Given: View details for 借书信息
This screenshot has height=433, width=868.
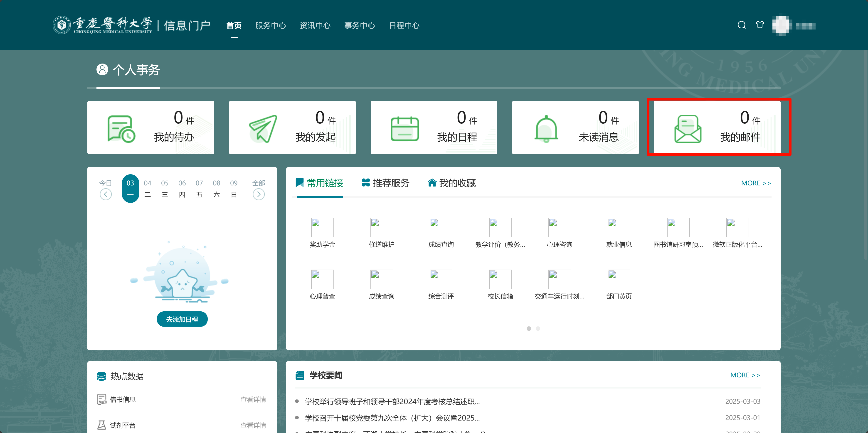Looking at the screenshot, I should click(253, 400).
